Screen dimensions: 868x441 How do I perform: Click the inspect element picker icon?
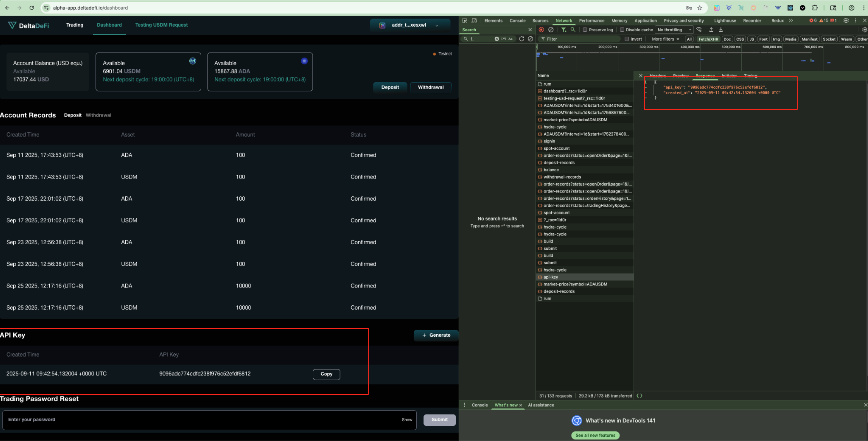(x=464, y=21)
